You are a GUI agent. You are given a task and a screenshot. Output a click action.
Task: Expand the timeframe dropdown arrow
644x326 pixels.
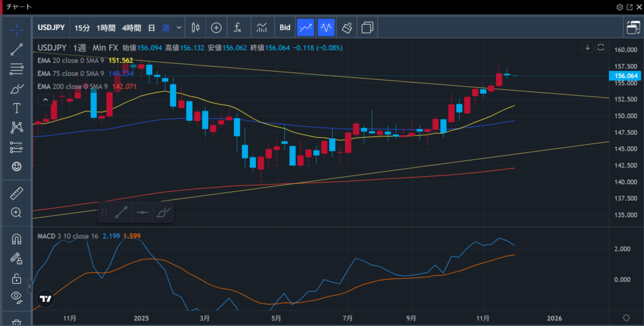[x=179, y=28]
